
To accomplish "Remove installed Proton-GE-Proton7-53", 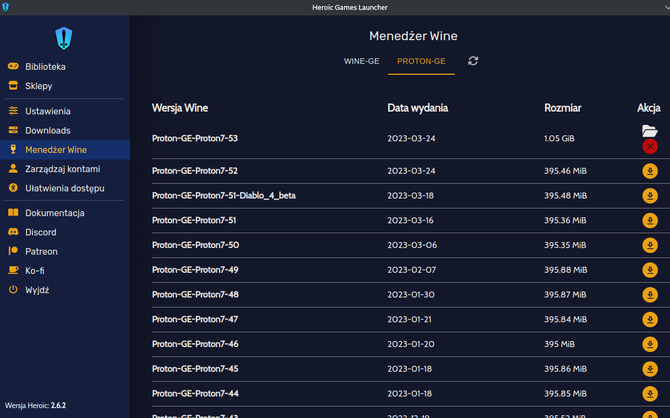I will 650,147.
